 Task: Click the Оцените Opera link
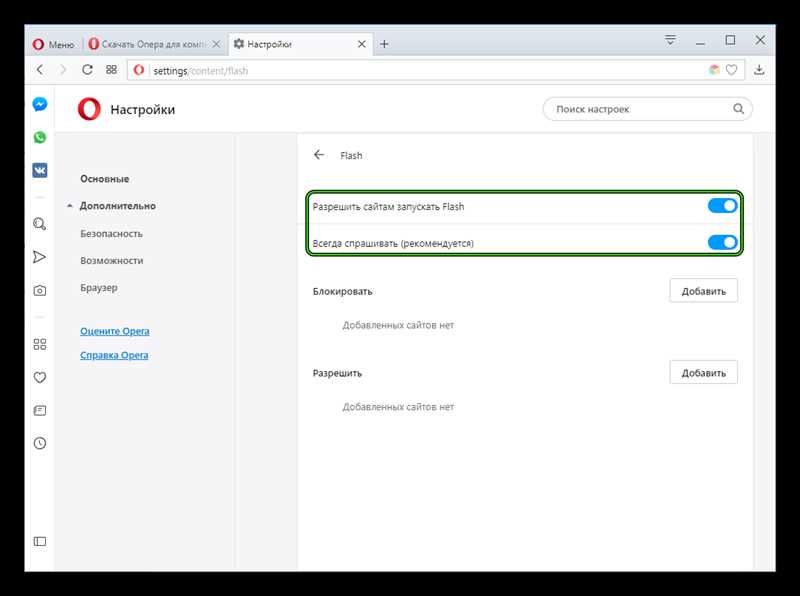pos(115,331)
